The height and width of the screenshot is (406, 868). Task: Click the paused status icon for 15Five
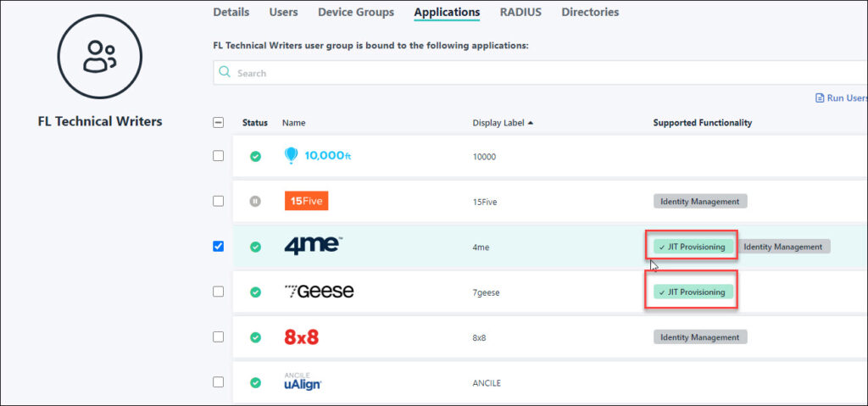click(x=255, y=202)
